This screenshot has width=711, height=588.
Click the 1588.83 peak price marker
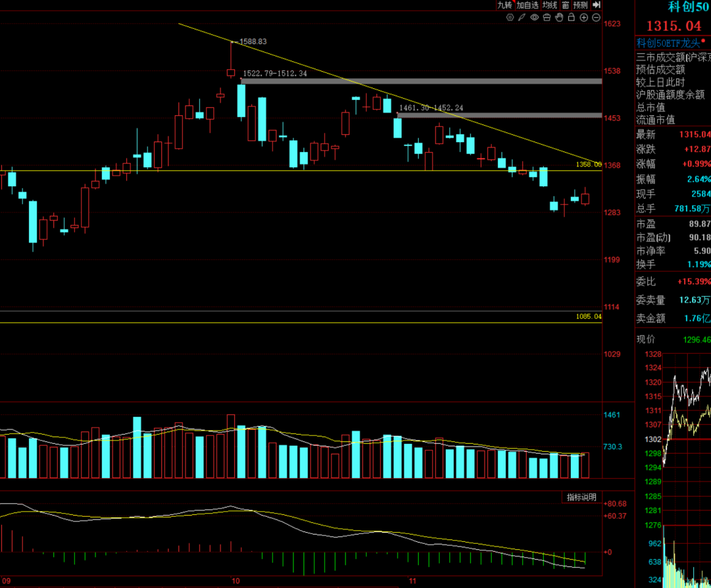click(252, 41)
